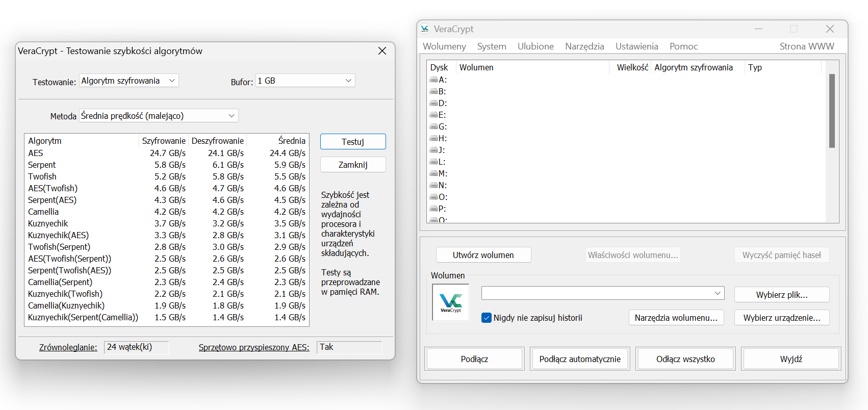The width and height of the screenshot is (868, 410).
Task: Click VeraCrypt title bar app icon
Action: pos(425,29)
